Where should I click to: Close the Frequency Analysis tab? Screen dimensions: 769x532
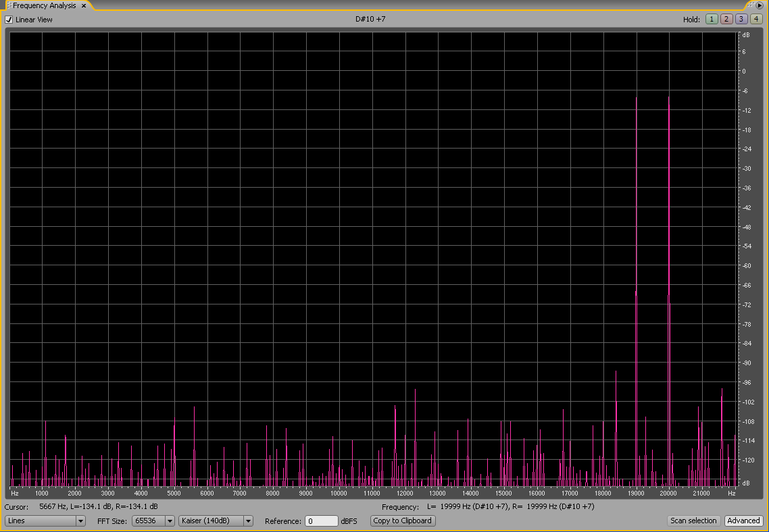point(84,6)
